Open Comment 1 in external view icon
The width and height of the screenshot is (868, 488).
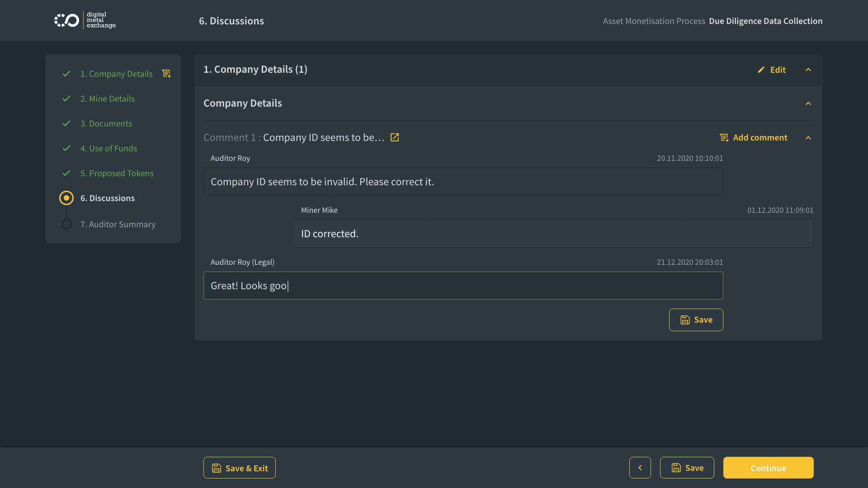pos(395,137)
